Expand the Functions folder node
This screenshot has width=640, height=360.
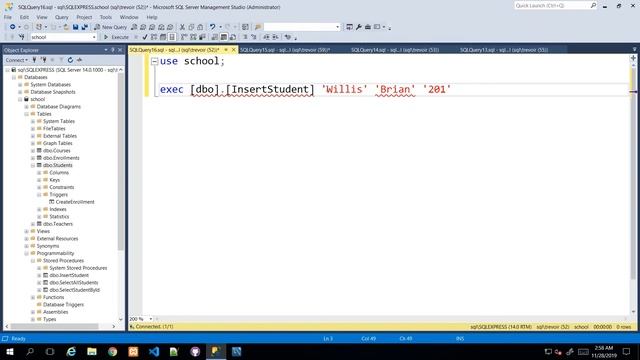[33, 297]
